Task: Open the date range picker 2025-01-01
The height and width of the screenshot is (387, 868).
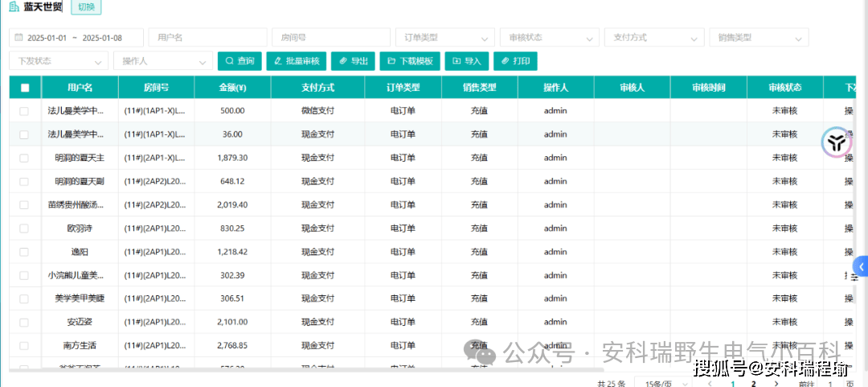Action: 76,38
